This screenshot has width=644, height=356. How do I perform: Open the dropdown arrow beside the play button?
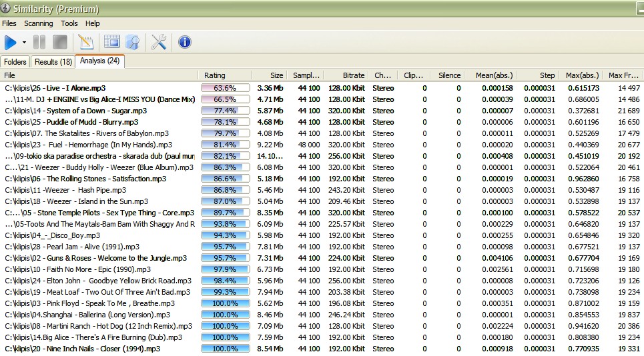click(24, 42)
